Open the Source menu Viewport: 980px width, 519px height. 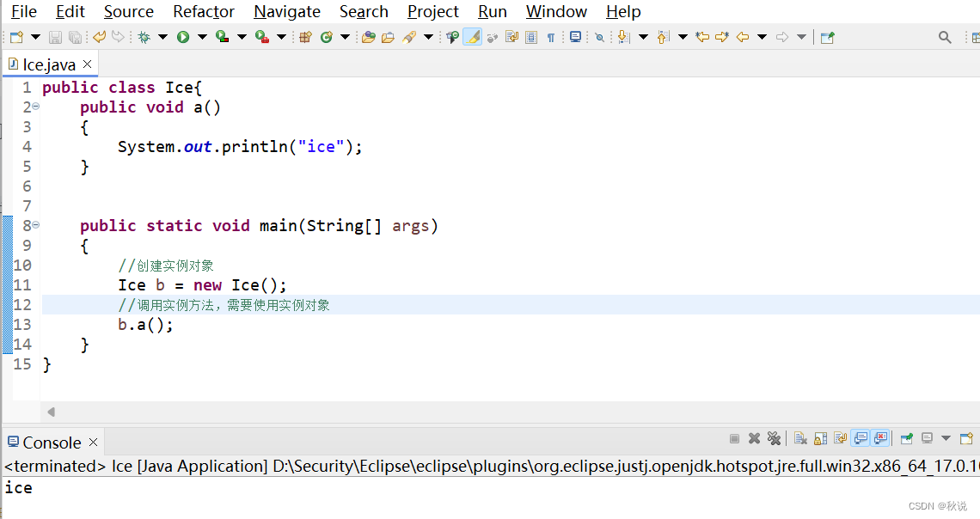129,12
